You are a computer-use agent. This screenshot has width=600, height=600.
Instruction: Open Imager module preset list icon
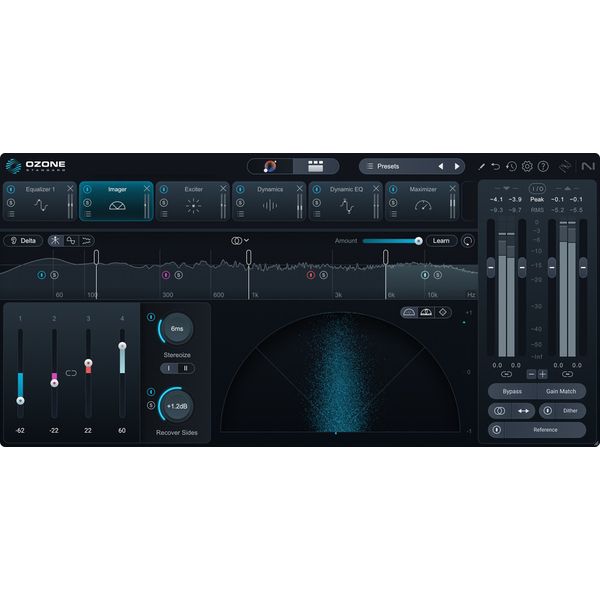[x=88, y=214]
